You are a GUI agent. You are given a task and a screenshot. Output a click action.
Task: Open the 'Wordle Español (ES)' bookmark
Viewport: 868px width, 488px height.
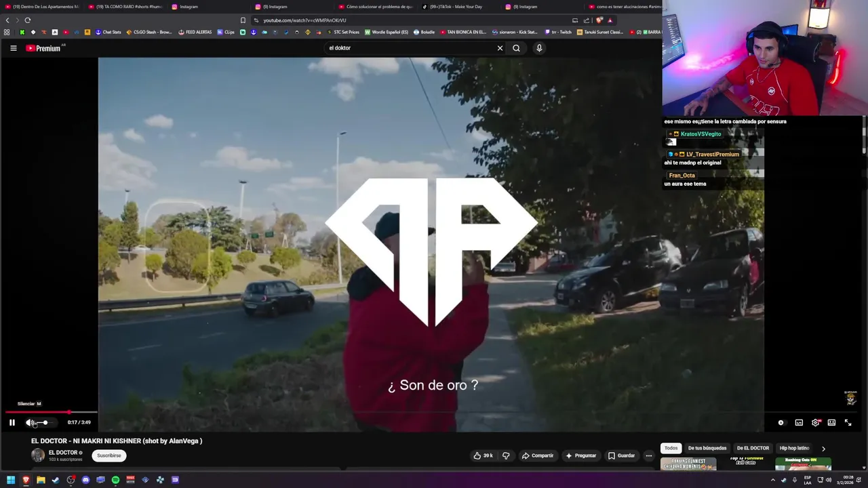pyautogui.click(x=387, y=32)
